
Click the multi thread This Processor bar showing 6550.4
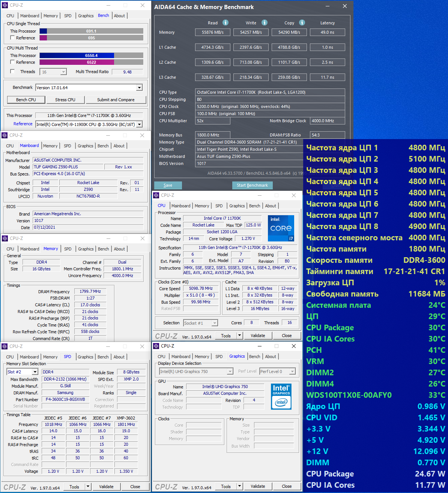[x=91, y=55]
